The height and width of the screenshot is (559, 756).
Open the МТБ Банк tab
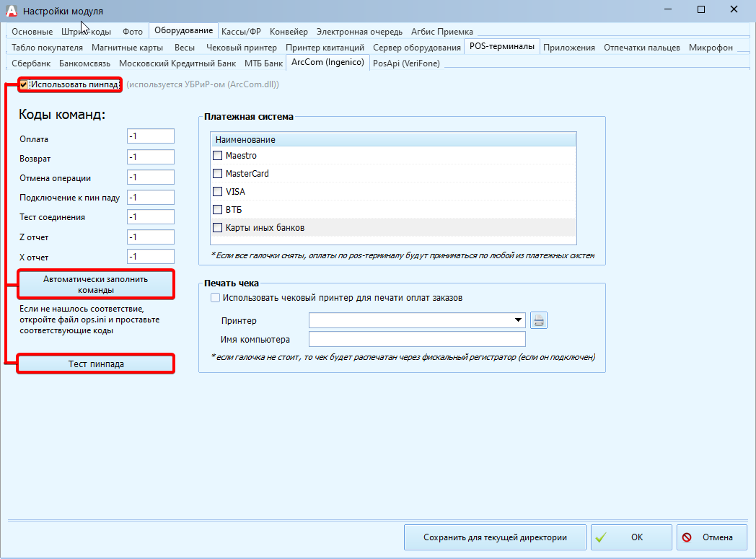[264, 63]
